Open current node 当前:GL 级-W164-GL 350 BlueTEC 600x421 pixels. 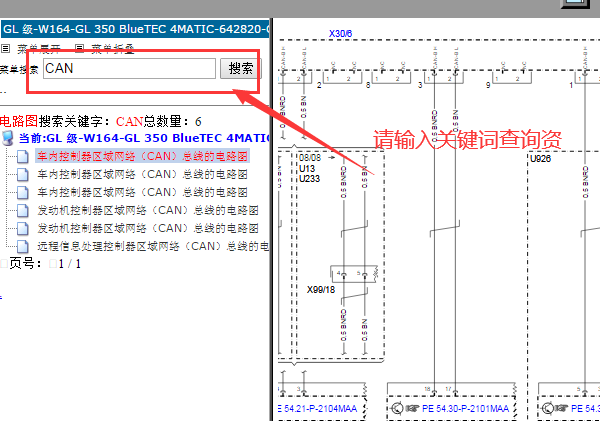144,138
